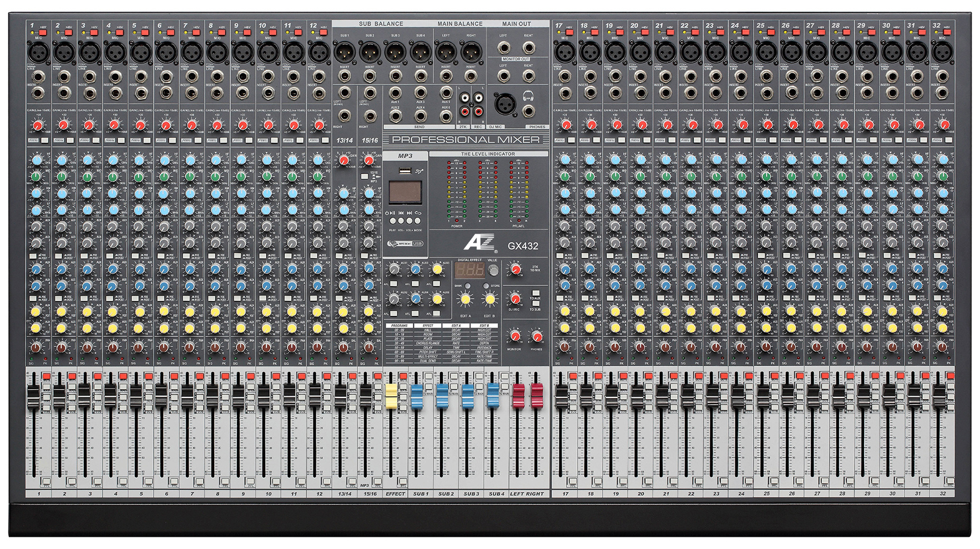Toggle the AUX1 master AFL switch

[x=393, y=284]
